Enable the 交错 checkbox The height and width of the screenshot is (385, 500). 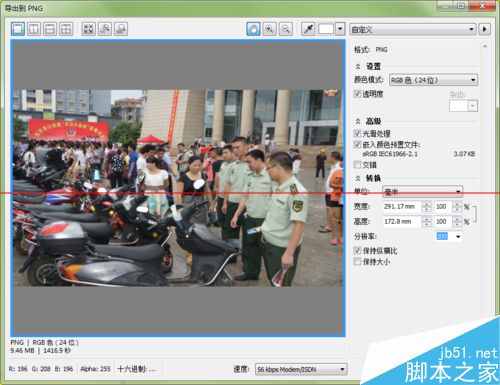tap(357, 164)
